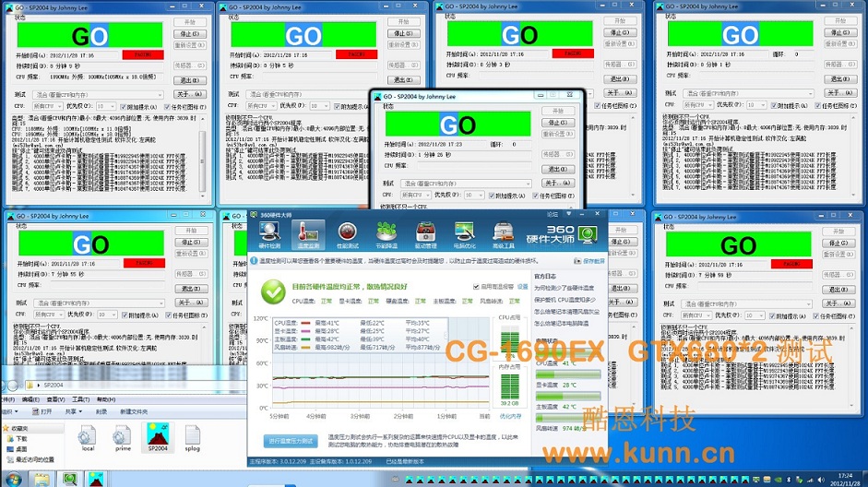Expand the 共享 share dropdown in Explorer toolbar
This screenshot has height=487, width=868.
(73, 411)
